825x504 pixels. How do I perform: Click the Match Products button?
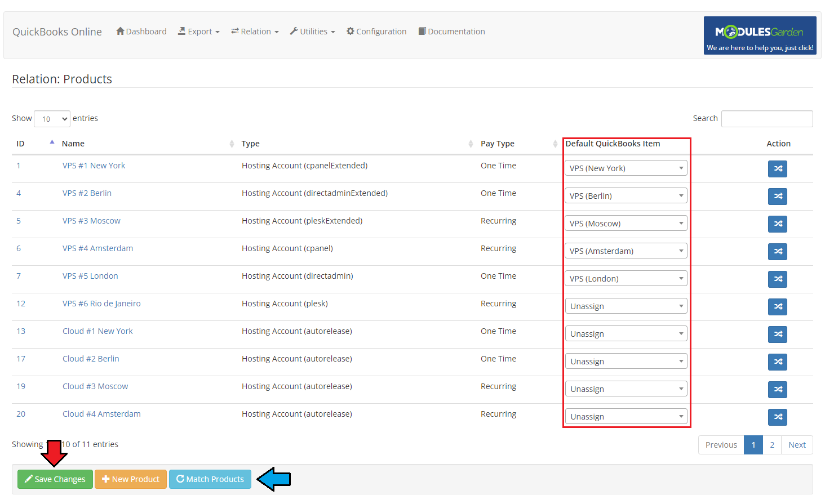pyautogui.click(x=210, y=479)
